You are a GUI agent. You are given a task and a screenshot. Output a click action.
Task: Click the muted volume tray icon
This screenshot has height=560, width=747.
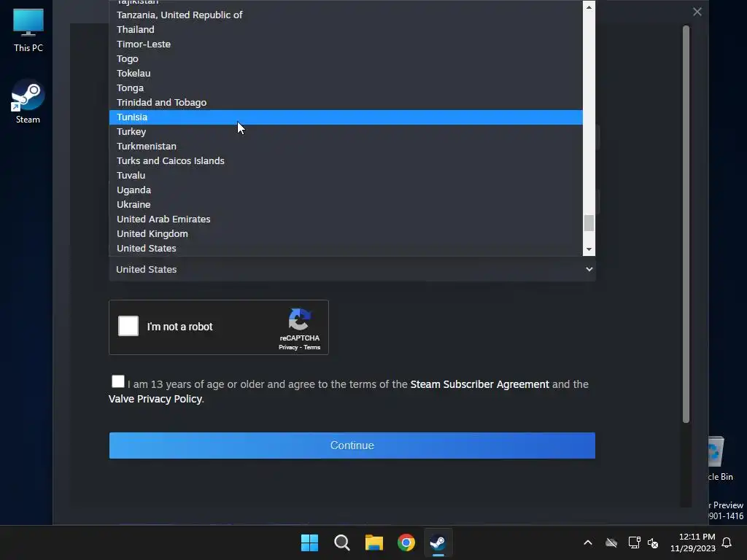click(653, 542)
